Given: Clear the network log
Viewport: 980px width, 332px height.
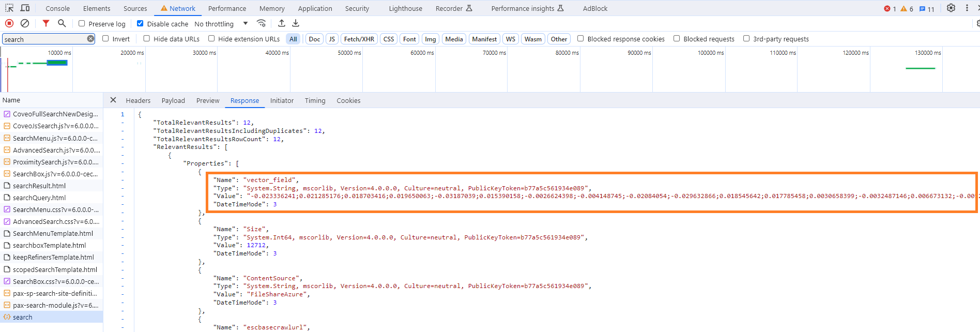Looking at the screenshot, I should tap(25, 23).
